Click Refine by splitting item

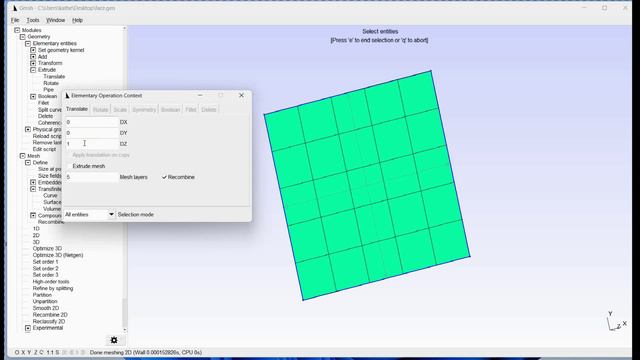coord(53,288)
